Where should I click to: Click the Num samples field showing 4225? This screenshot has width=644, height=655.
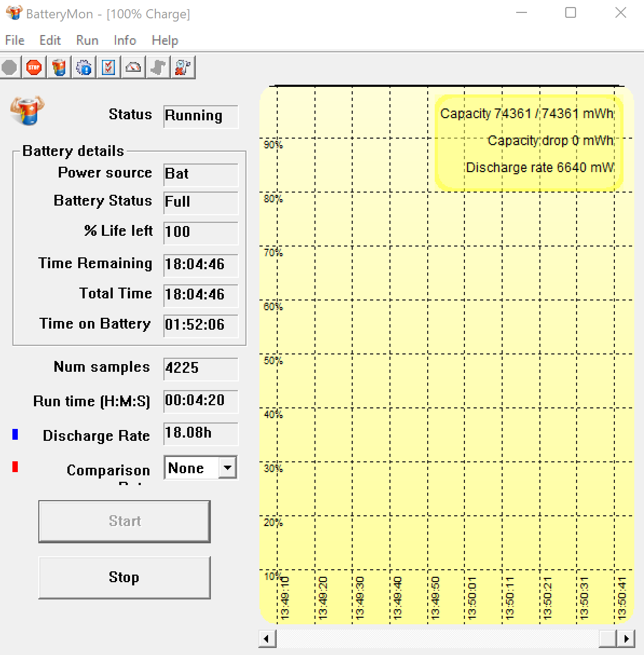click(201, 369)
